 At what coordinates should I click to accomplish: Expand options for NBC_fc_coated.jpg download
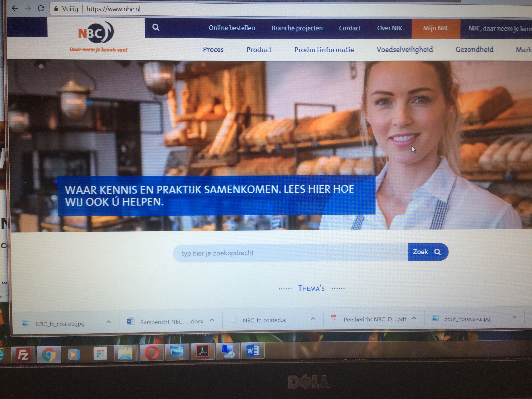[x=109, y=322]
